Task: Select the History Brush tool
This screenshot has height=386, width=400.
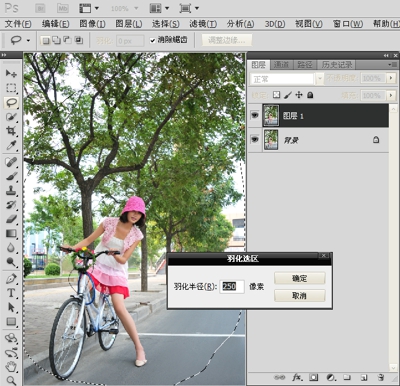Action: (11, 205)
